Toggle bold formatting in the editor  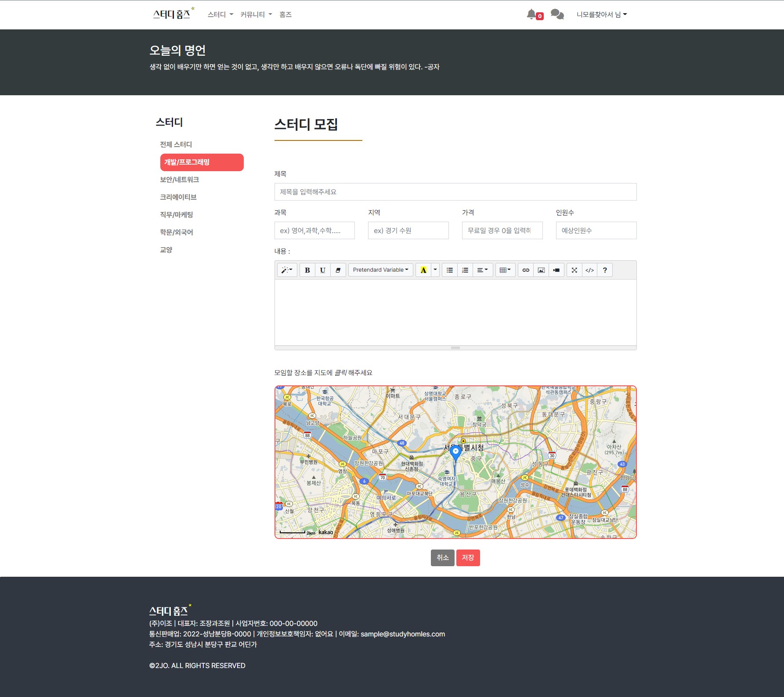[307, 270]
